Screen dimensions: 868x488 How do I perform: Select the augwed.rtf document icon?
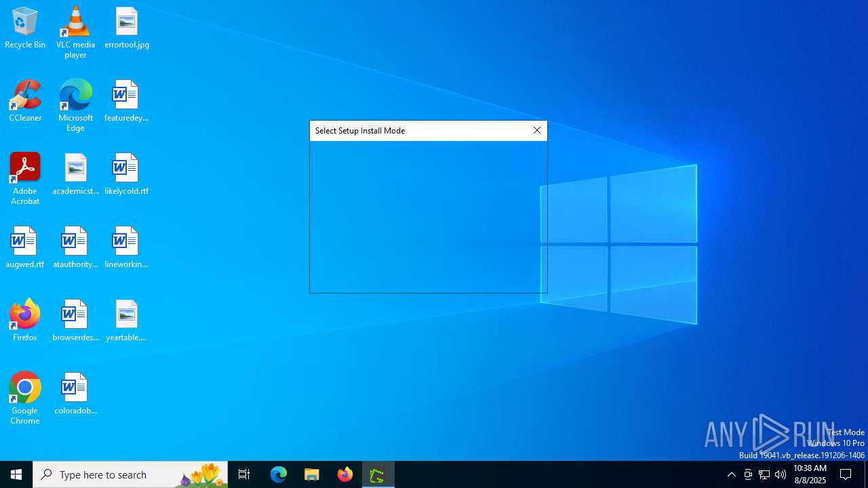click(x=25, y=247)
